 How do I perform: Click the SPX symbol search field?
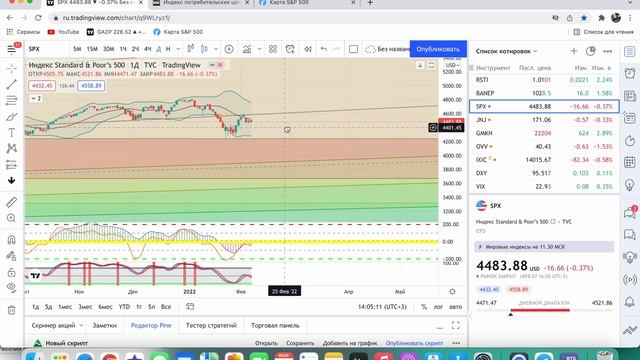47,49
